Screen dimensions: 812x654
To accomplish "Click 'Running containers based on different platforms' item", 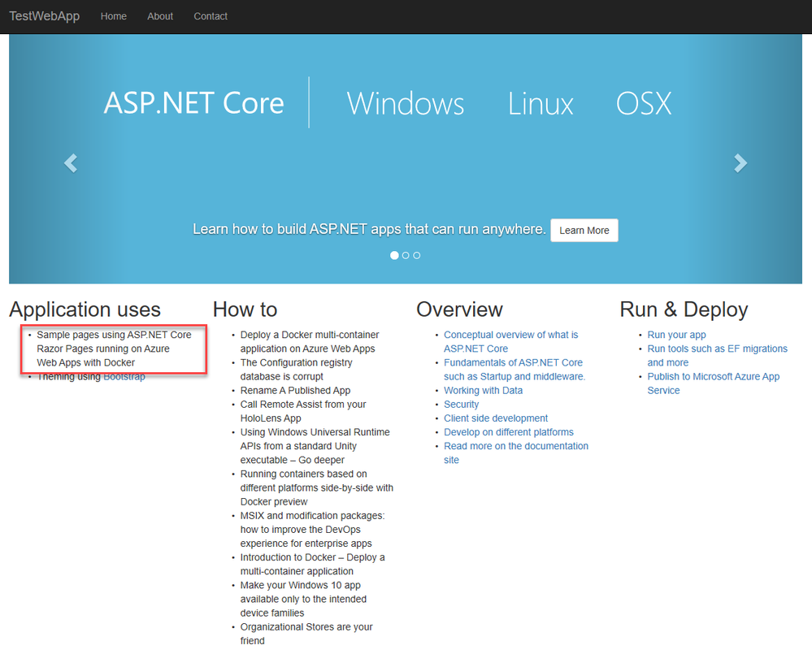I will (317, 488).
